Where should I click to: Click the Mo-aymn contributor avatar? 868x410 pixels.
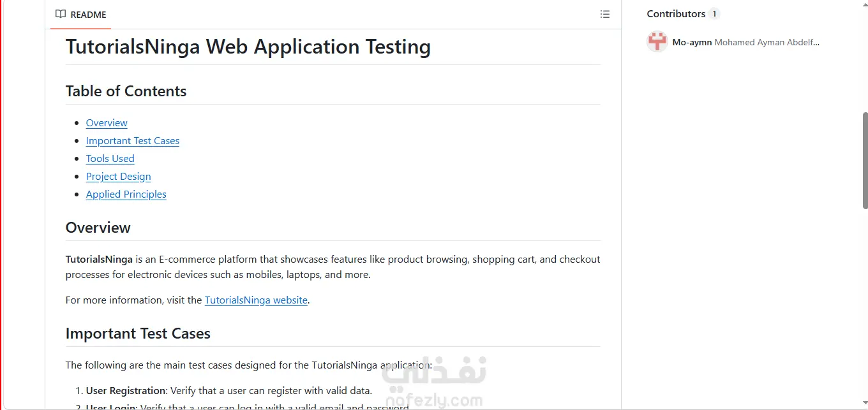coord(657,42)
